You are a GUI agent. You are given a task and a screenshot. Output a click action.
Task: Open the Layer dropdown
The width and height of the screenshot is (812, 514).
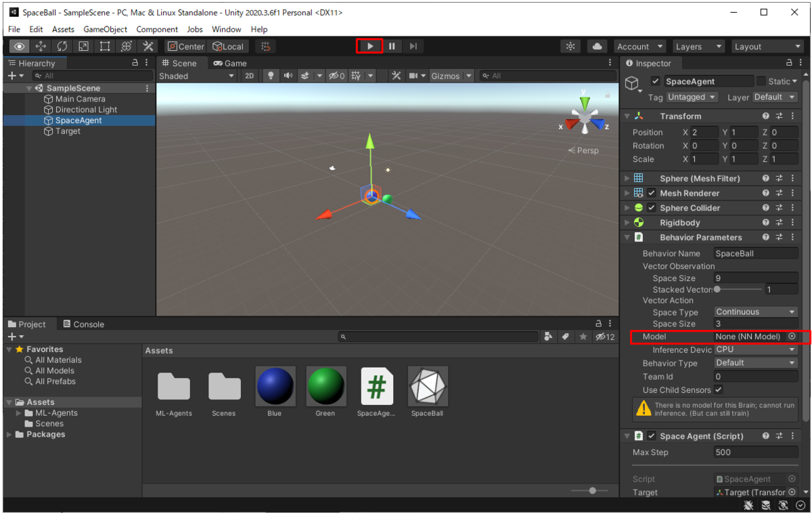click(775, 97)
